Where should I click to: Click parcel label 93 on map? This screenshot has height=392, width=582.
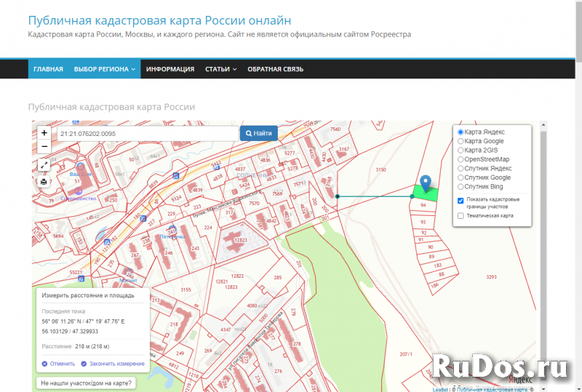click(423, 222)
